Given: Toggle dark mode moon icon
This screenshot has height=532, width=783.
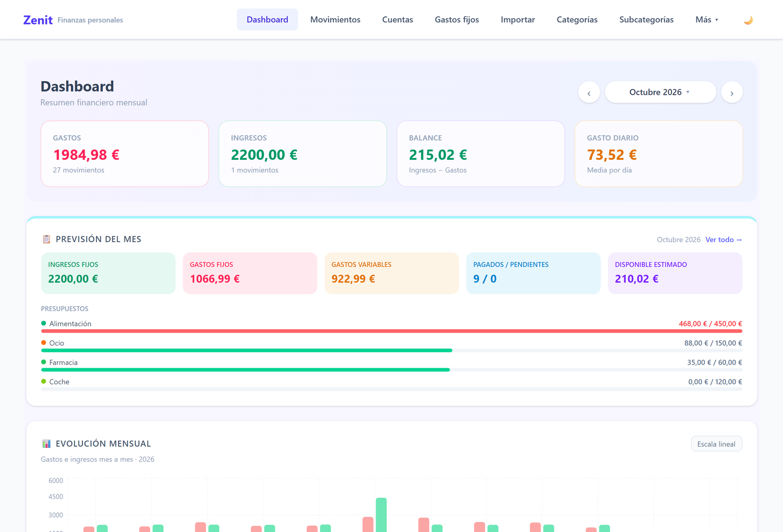Looking at the screenshot, I should tap(748, 20).
